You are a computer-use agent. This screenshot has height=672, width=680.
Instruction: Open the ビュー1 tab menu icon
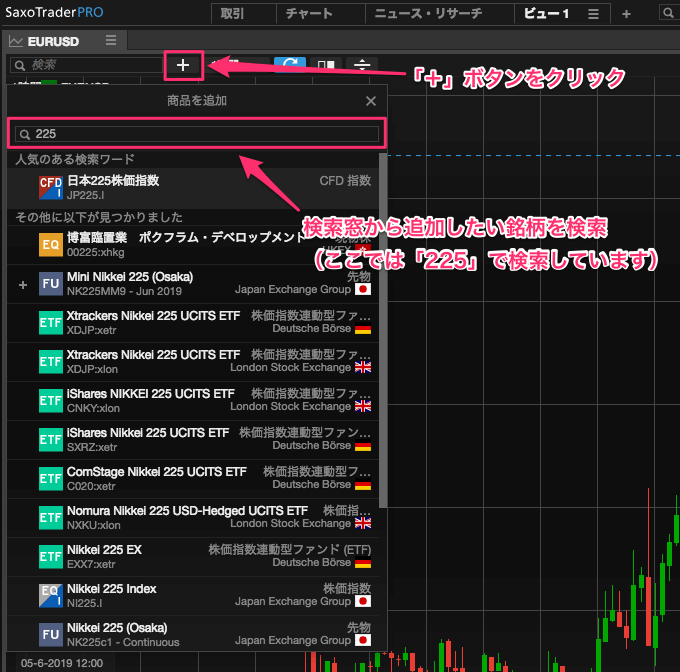pyautogui.click(x=593, y=14)
